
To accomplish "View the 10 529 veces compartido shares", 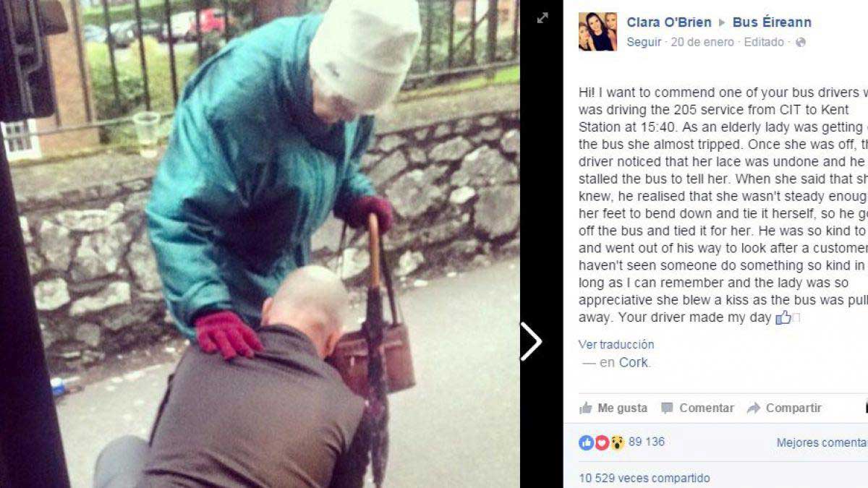I will coord(644,478).
